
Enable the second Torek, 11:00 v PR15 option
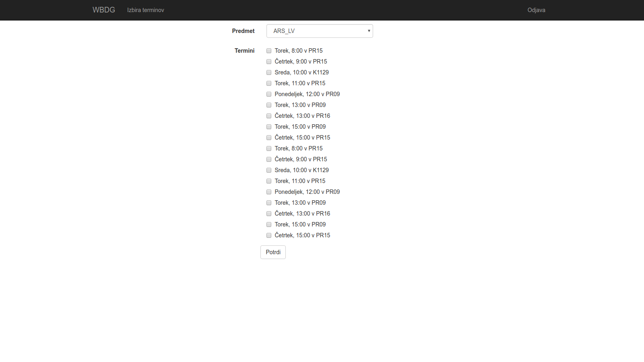269,181
